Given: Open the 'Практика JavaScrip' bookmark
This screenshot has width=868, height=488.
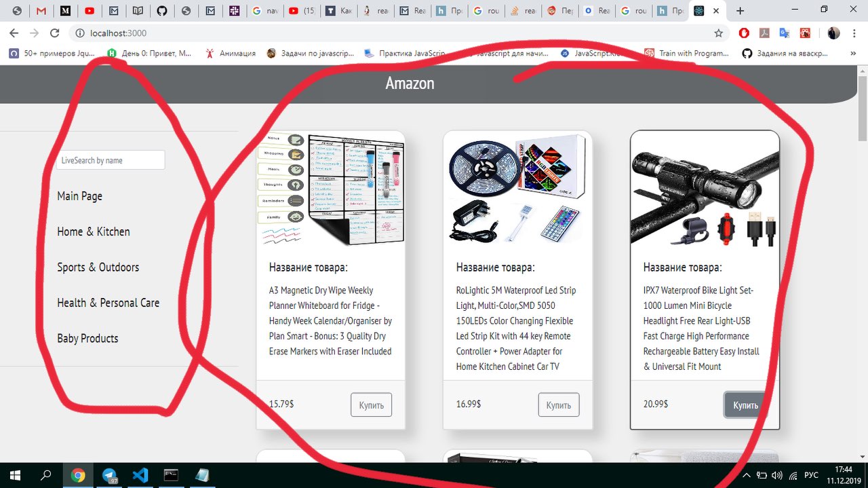Looking at the screenshot, I should [x=406, y=53].
